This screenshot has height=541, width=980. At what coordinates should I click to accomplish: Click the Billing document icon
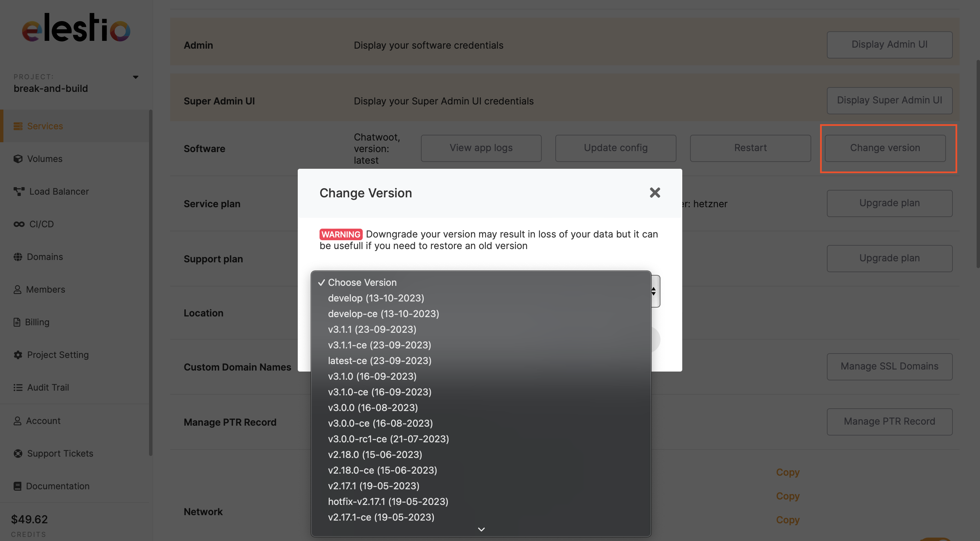[x=17, y=322]
